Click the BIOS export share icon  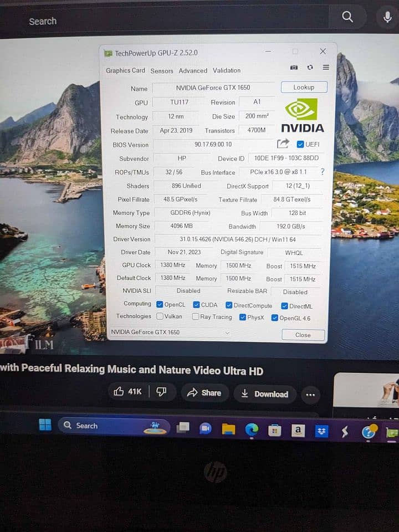283,144
